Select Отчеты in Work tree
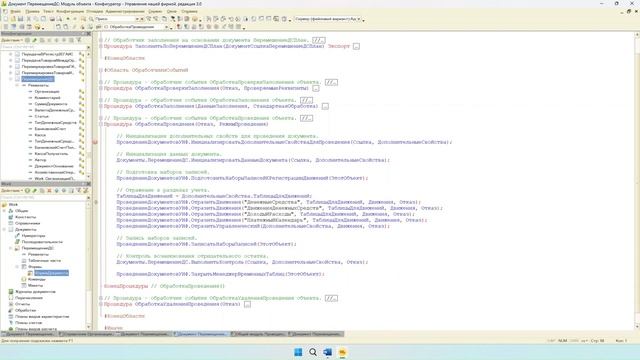 (x=22, y=304)
